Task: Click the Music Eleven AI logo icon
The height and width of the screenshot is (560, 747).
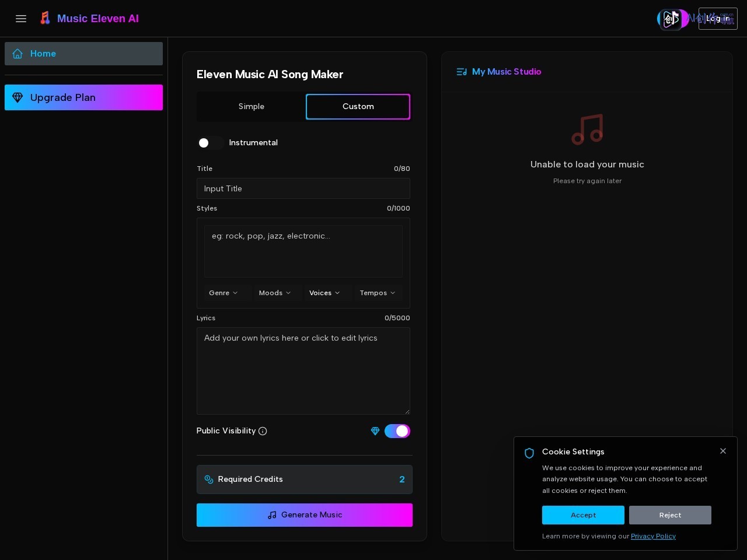Action: [45, 18]
